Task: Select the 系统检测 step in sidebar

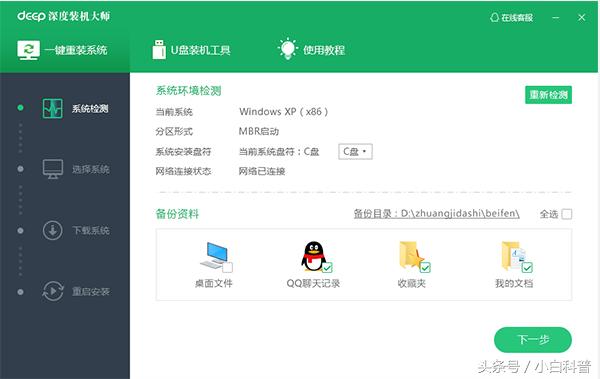Action: [75, 108]
